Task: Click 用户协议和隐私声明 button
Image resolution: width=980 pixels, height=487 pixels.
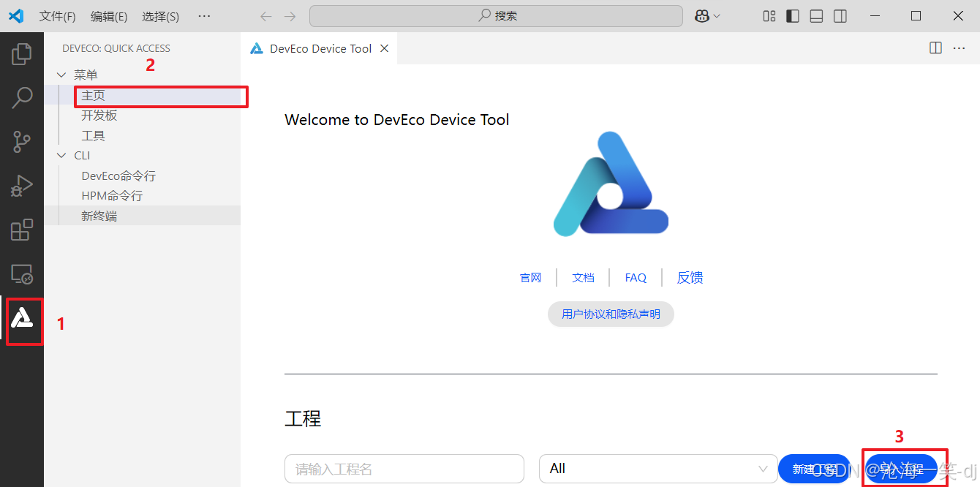Action: coord(611,314)
